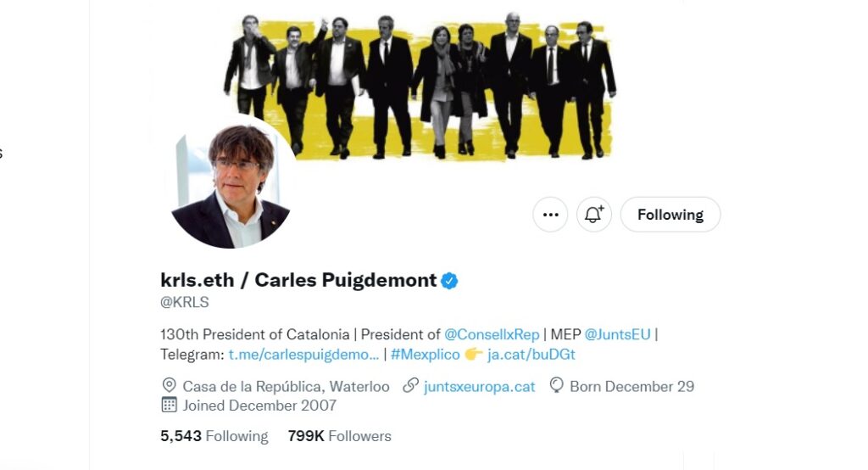868x470 pixels.
Task: Visit the juntsxeuropa.cat website link
Action: coord(480,386)
